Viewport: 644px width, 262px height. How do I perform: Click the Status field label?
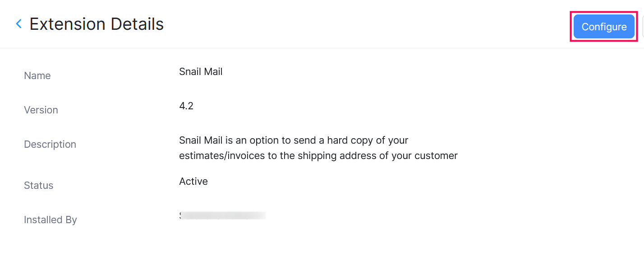tap(39, 186)
